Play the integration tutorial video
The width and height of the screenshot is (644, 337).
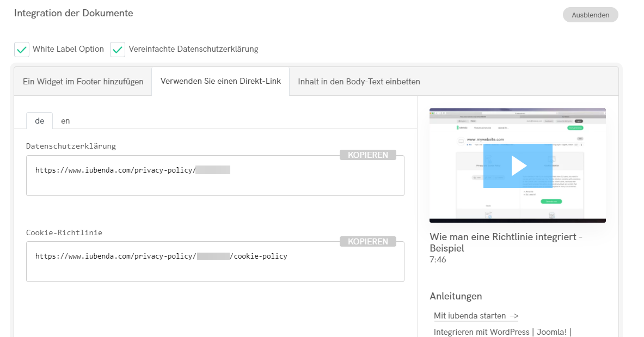coord(518,166)
